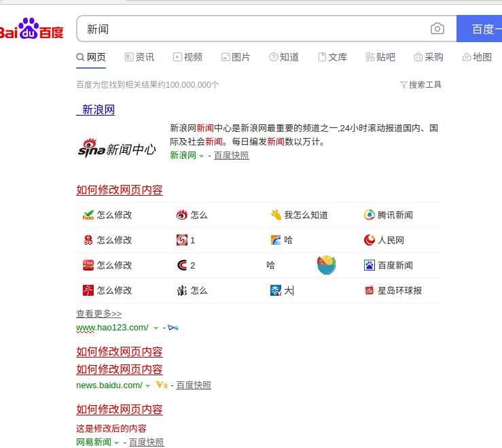Open the 新浪网 result title link
Viewport: 502px width, 448px height.
[95, 109]
